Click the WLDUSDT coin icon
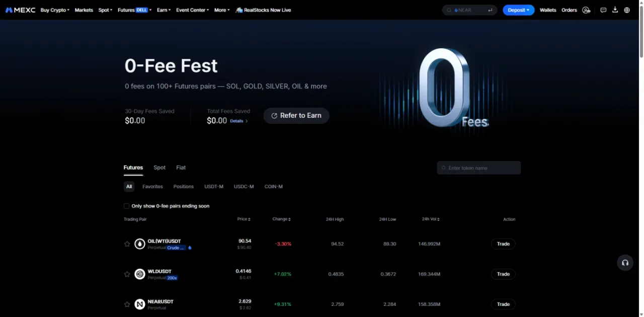Screen dimensions: 644x317 [x=140, y=274]
